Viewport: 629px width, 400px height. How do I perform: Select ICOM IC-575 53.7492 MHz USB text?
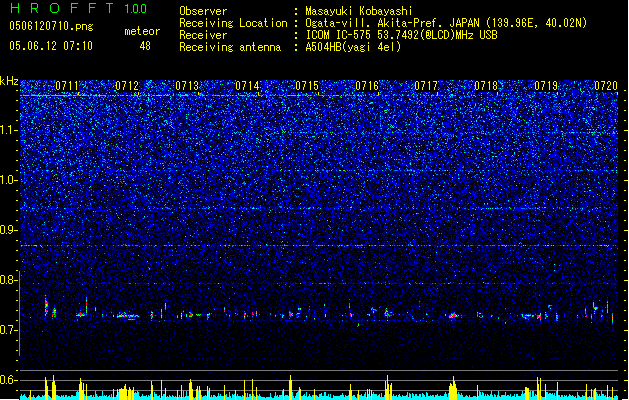pos(401,35)
